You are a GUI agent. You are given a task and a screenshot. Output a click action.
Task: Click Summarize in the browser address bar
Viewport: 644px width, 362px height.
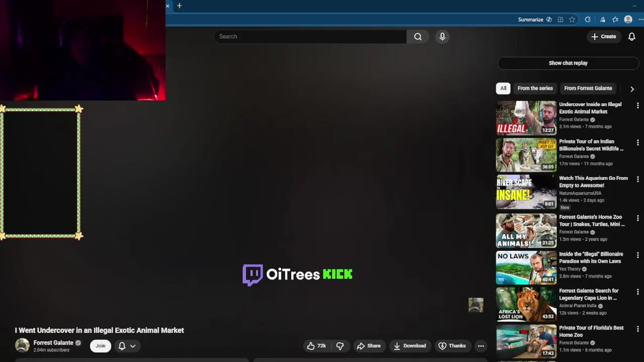coord(530,20)
